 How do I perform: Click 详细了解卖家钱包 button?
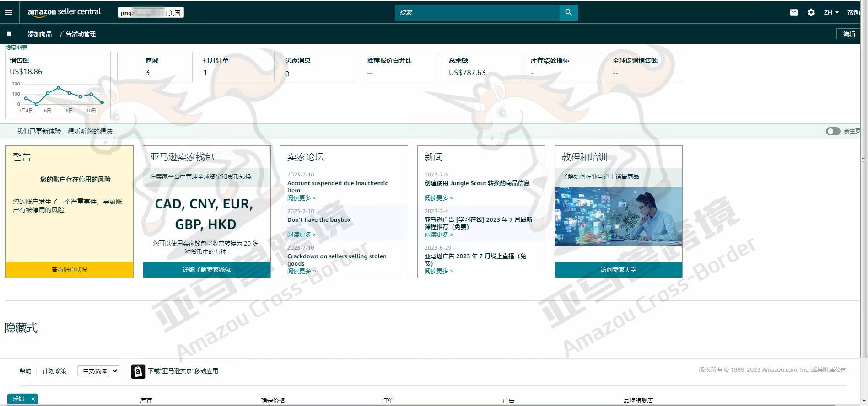[207, 270]
